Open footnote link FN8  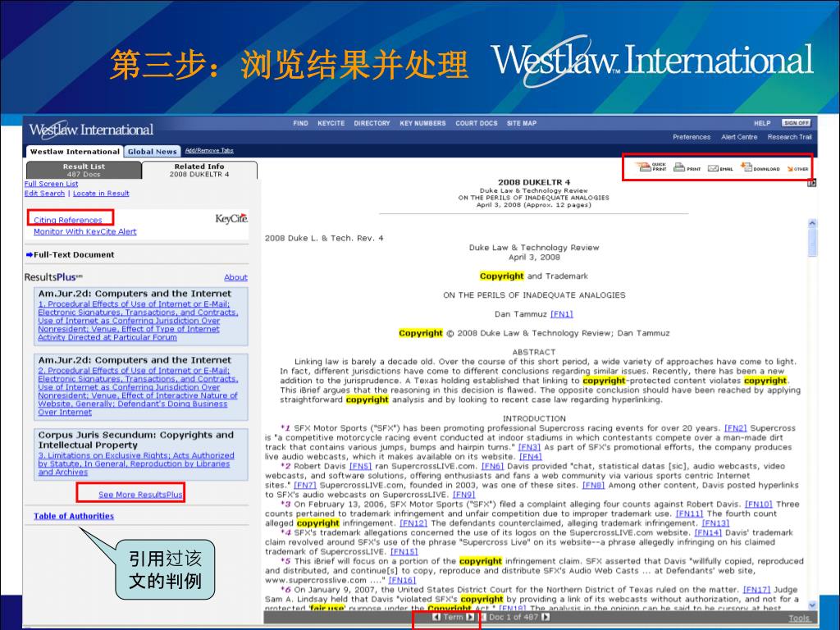594,486
